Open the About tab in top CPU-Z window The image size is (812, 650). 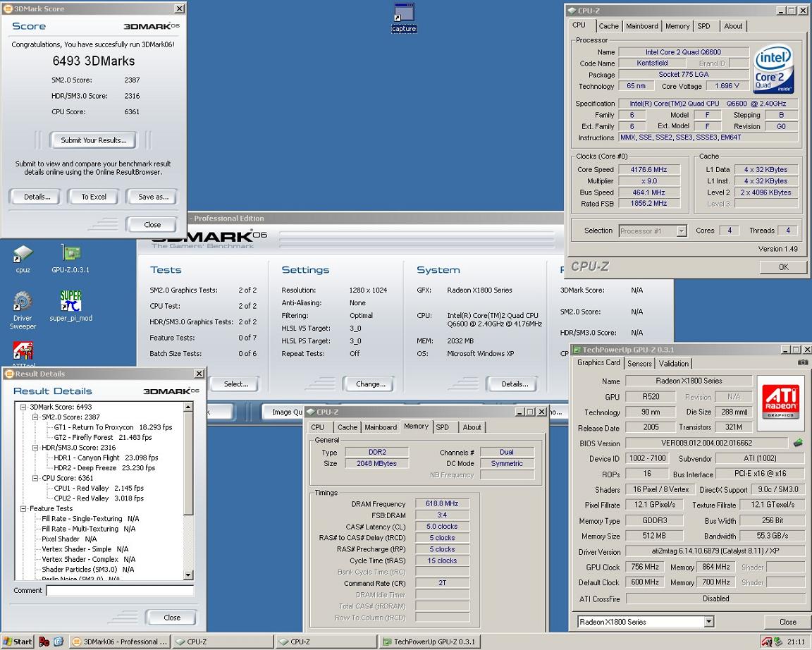(x=733, y=26)
